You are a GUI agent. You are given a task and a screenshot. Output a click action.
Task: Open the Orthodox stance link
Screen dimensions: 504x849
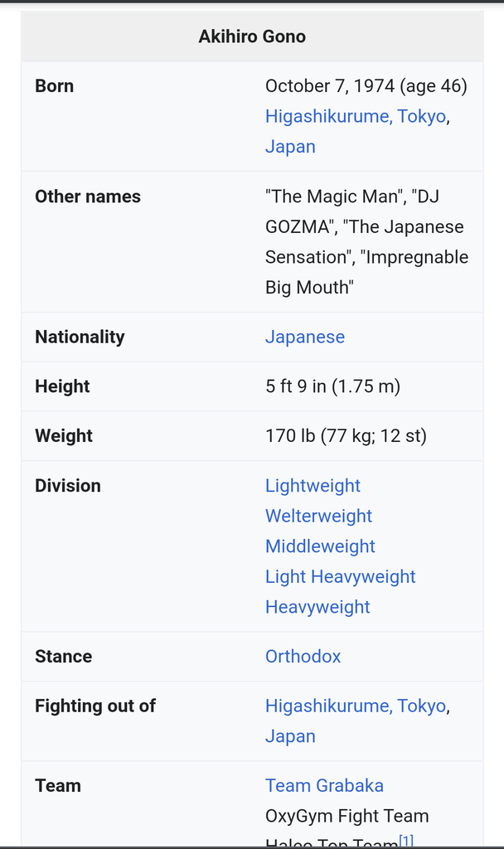pos(303,657)
